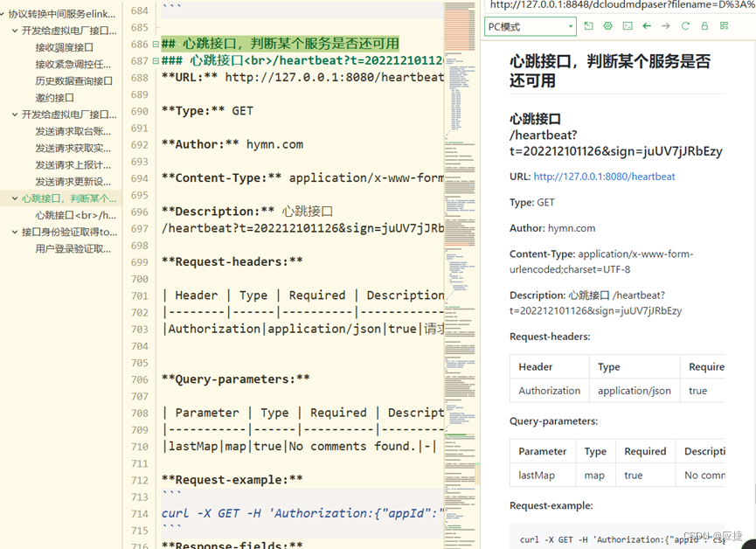The height and width of the screenshot is (549, 756).
Task: Select 接收调度接口 in the outline
Action: click(64, 47)
